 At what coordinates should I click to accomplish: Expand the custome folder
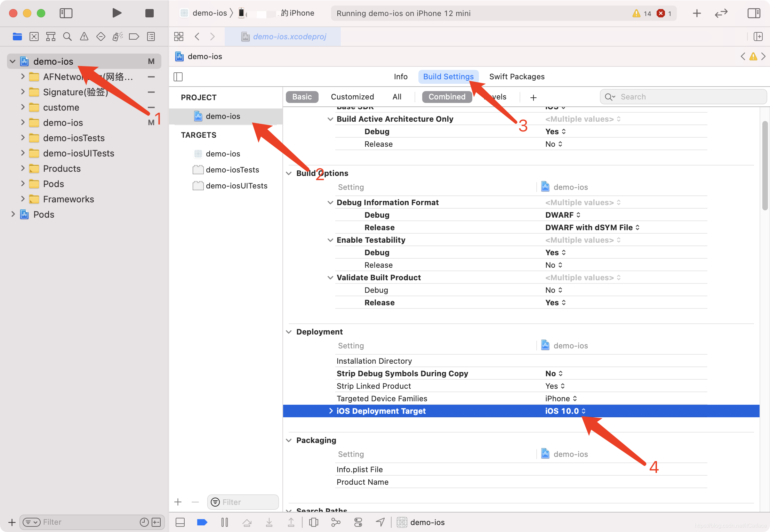click(x=23, y=107)
